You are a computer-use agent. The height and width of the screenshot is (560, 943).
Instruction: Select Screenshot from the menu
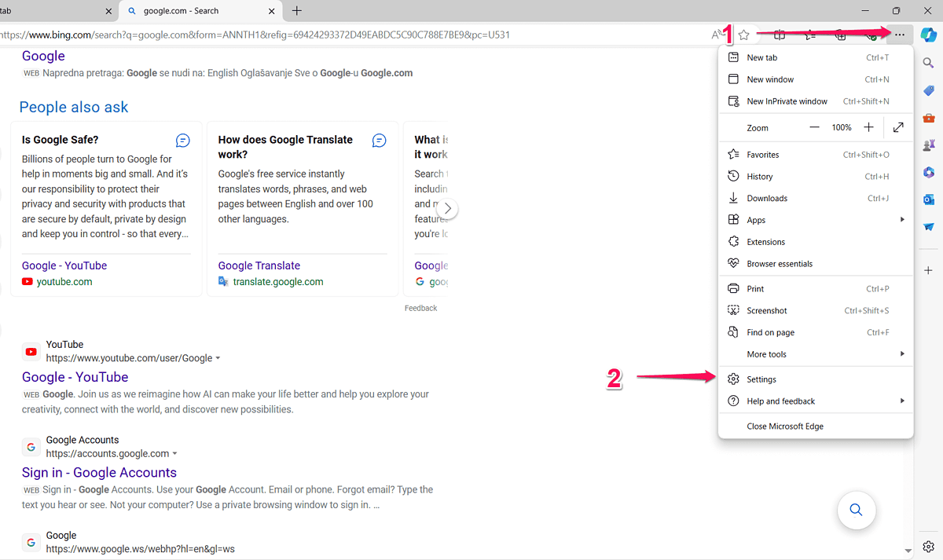pyautogui.click(x=816, y=311)
